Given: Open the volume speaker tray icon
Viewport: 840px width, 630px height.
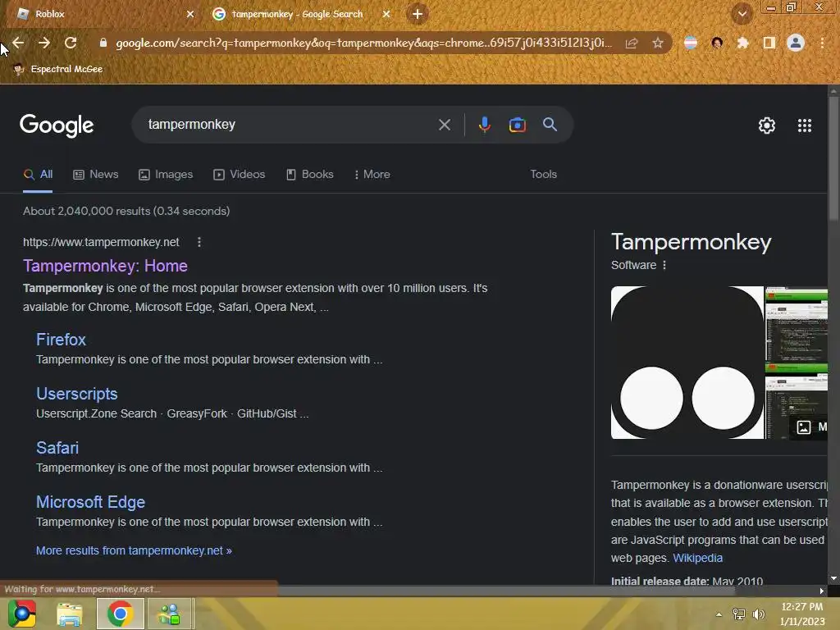Looking at the screenshot, I should (758, 614).
